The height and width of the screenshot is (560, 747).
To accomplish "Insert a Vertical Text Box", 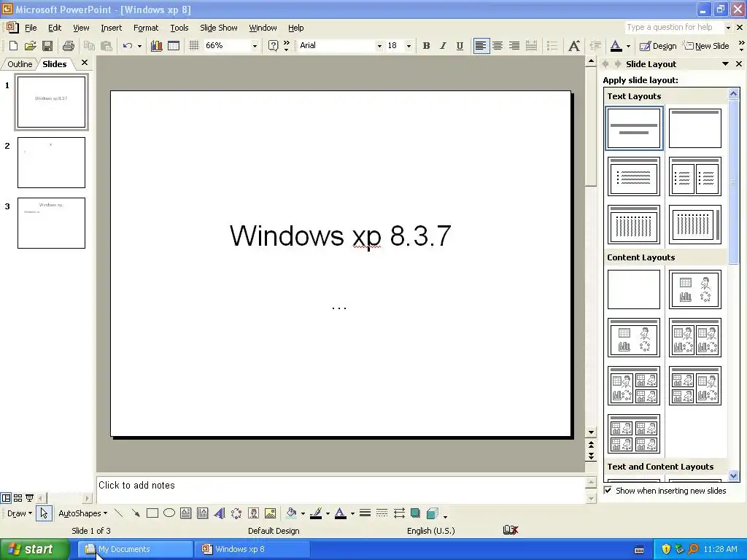I will [x=203, y=513].
